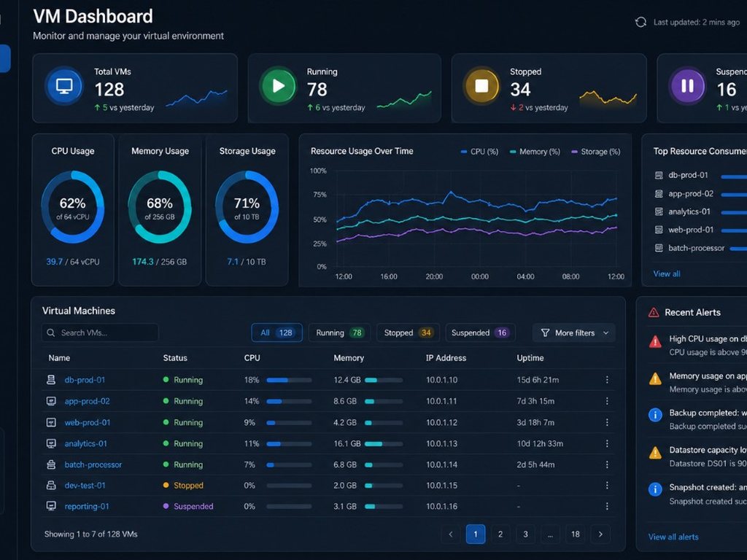Click the Suspended pause icon
747x560 pixels.
[687, 86]
